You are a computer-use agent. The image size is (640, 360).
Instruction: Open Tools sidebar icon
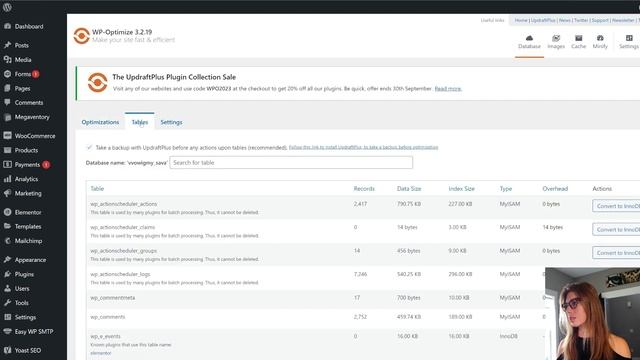(x=7, y=303)
